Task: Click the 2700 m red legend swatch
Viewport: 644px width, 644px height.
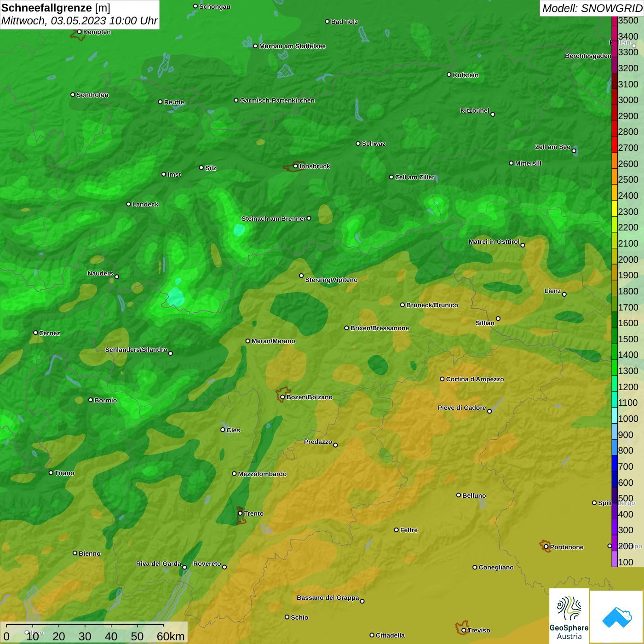Action: pos(615,144)
